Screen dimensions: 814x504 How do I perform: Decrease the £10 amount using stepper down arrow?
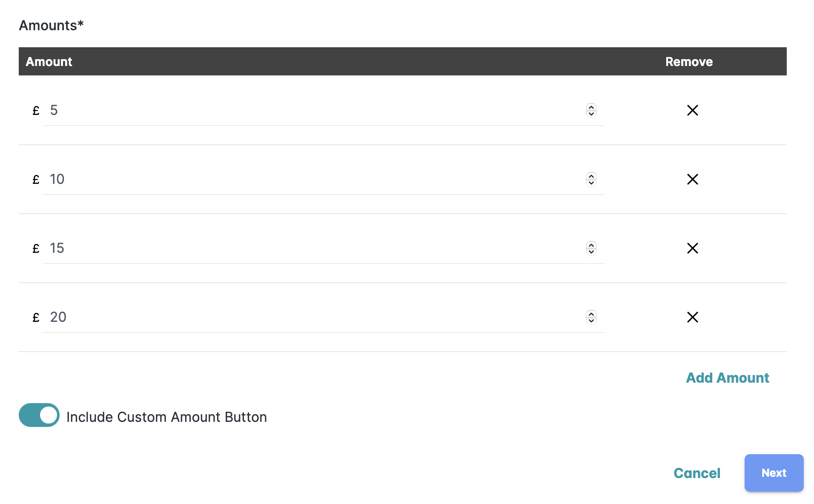[591, 183]
